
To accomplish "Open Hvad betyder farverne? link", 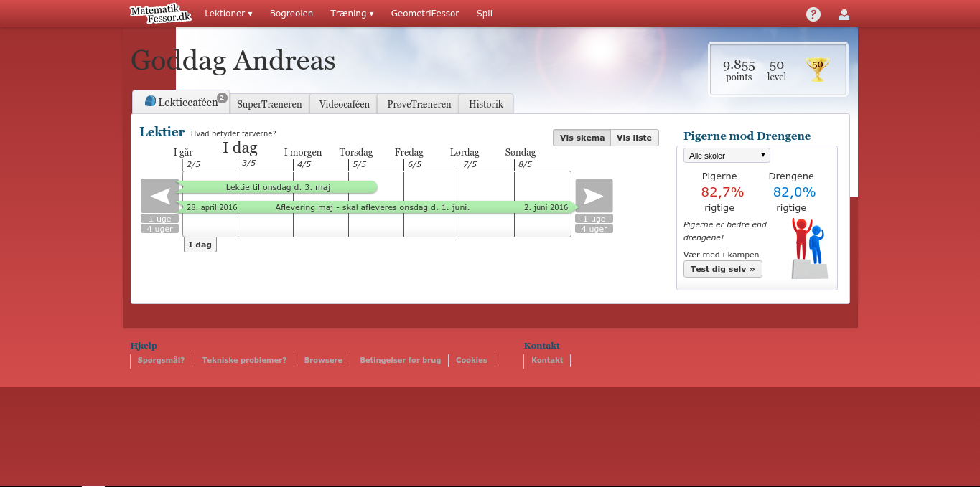I will tap(233, 133).
